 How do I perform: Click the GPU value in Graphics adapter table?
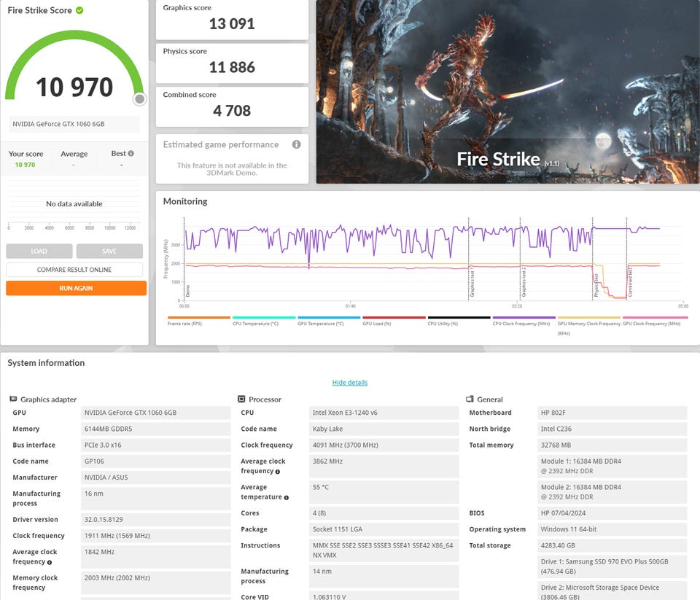tap(155, 413)
